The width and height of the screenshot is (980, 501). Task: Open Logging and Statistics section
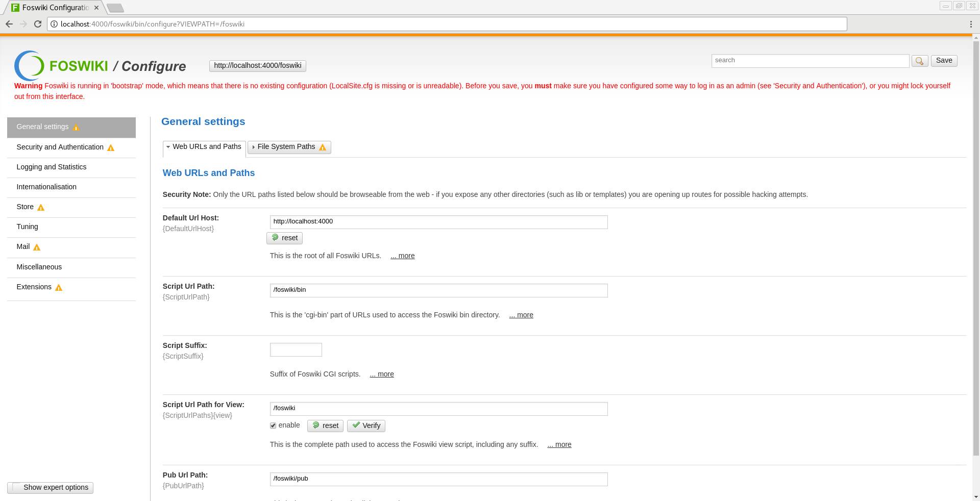click(71, 167)
